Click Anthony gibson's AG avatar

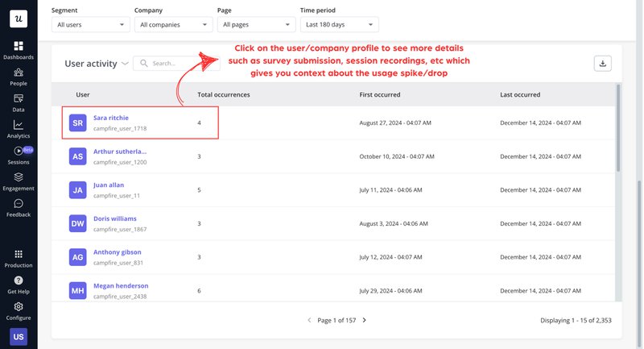pyautogui.click(x=77, y=257)
